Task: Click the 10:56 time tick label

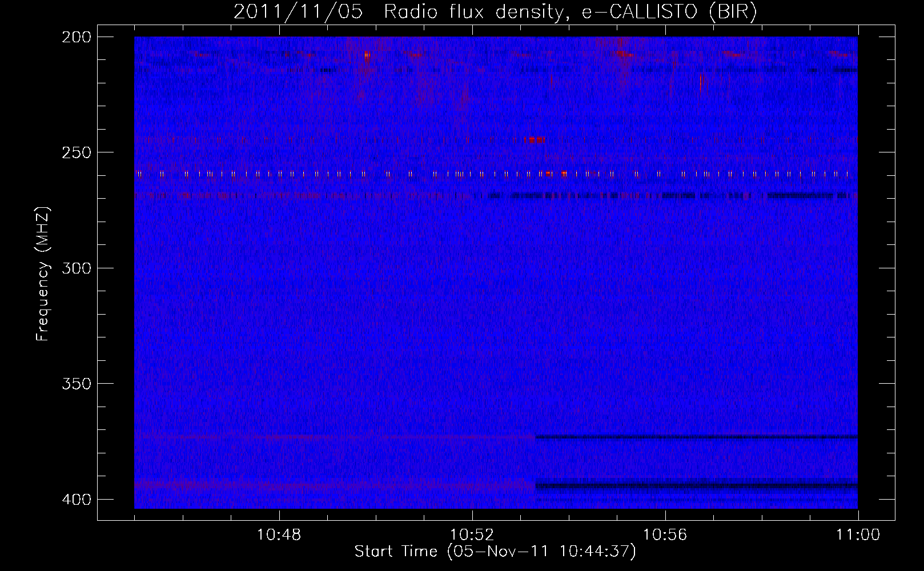Action: point(665,534)
